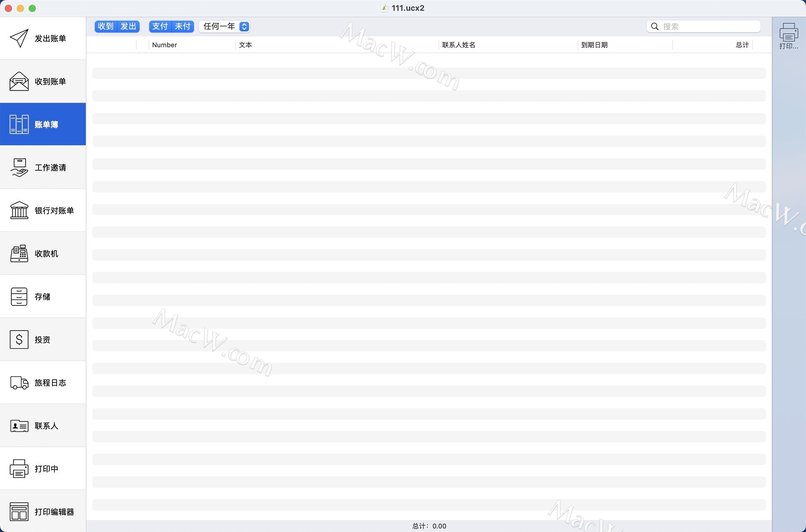
Task: Select the 发出账单 sidebar label
Action: (50, 39)
